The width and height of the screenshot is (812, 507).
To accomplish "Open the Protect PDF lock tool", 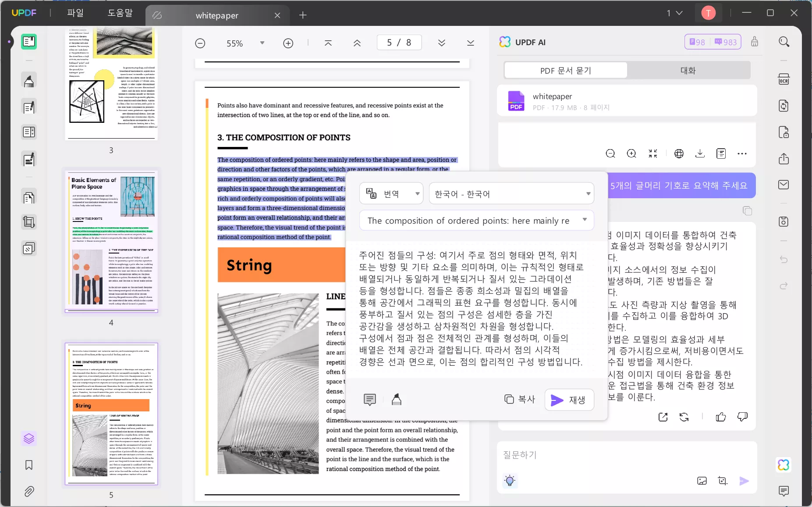I will coord(784,132).
